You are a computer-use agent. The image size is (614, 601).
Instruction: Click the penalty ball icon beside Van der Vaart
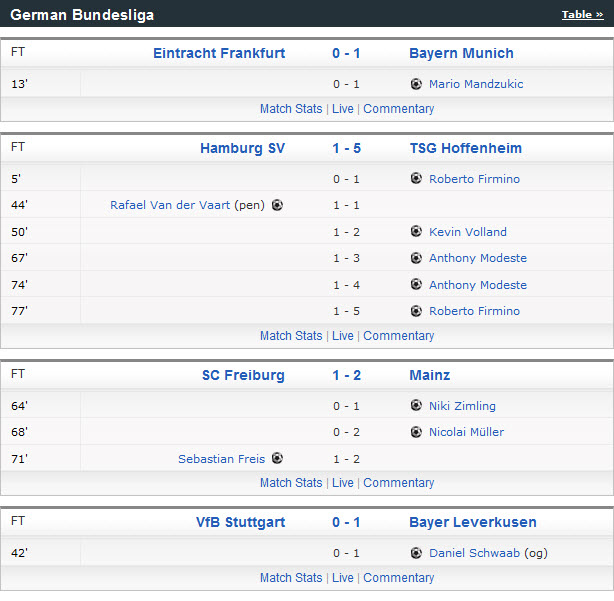[x=277, y=205]
